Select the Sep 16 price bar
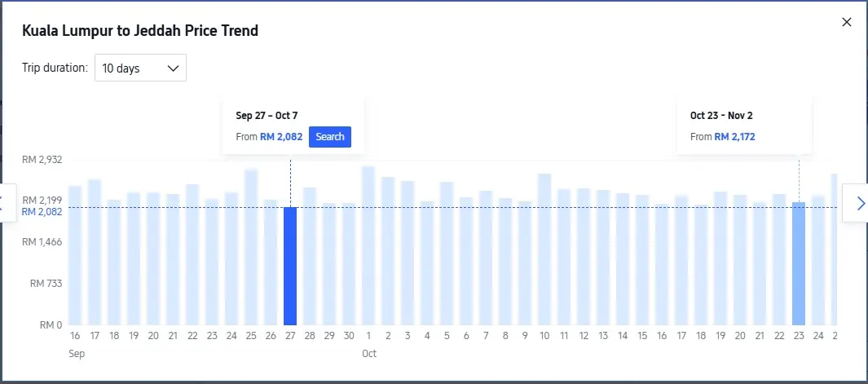This screenshot has height=384, width=868. click(75, 255)
